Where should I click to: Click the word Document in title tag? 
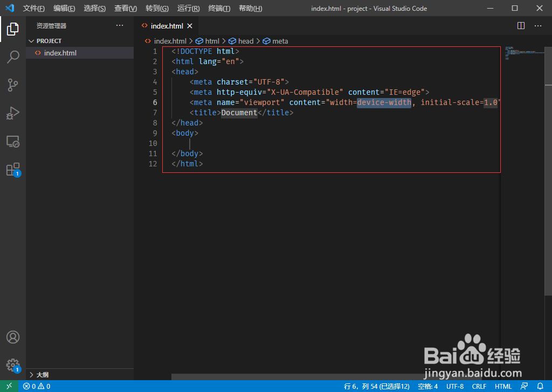239,113
